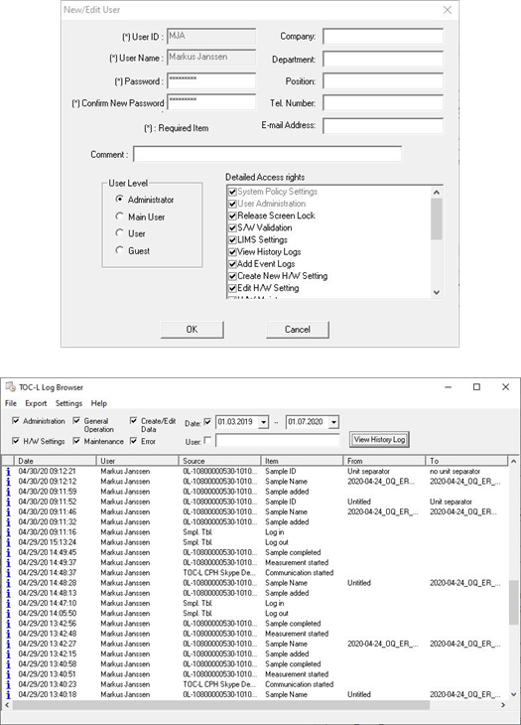Click the Company input field
Viewport: 521px width, 725px height.
pos(383,36)
